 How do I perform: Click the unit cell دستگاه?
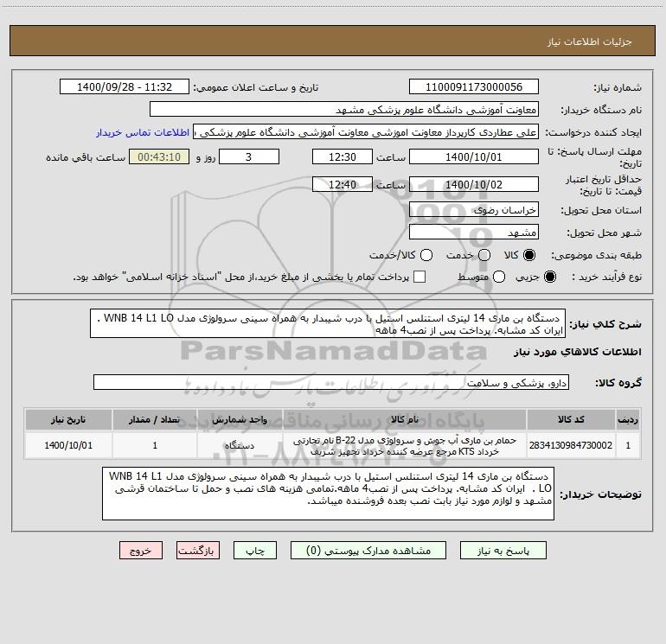[240, 445]
